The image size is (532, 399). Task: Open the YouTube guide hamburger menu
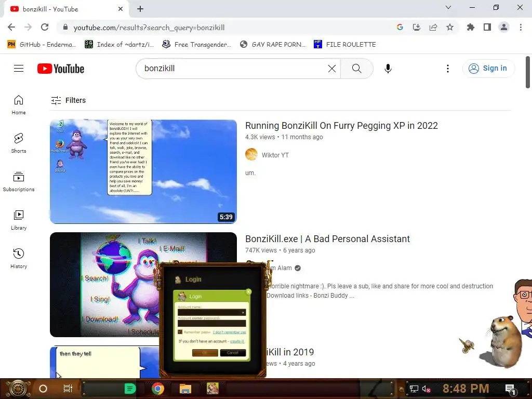(x=19, y=69)
